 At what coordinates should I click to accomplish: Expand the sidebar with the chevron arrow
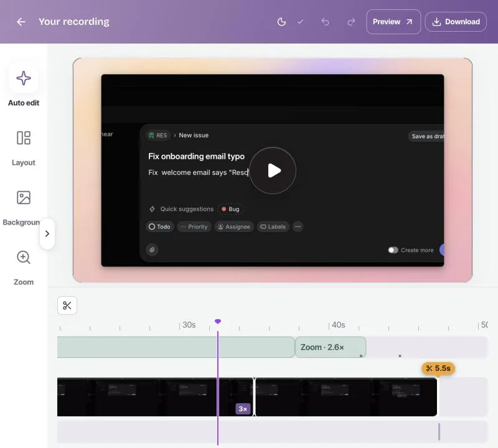[x=47, y=234]
